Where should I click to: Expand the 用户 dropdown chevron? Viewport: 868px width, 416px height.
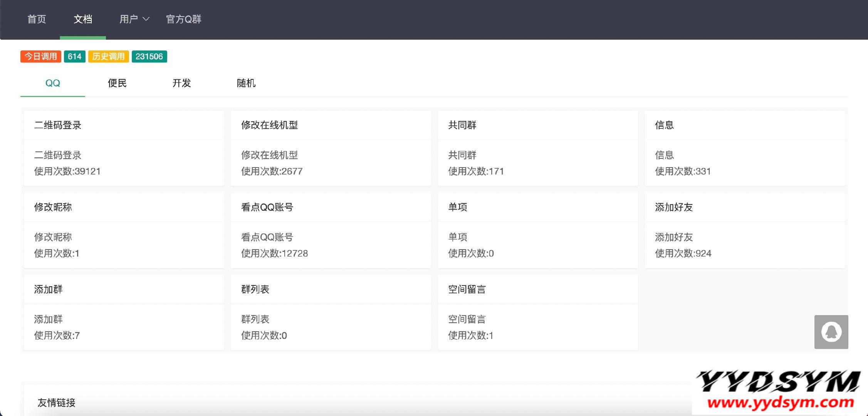point(146,19)
